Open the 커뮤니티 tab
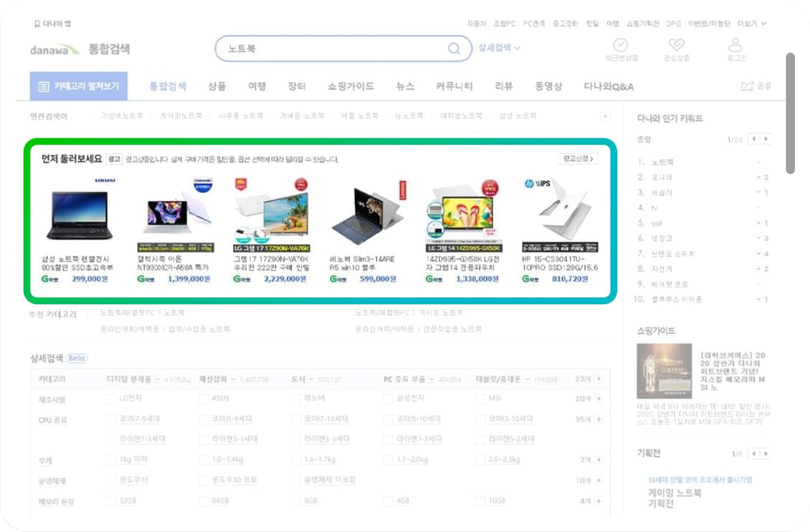The width and height of the screenshot is (810, 532). pos(454,86)
